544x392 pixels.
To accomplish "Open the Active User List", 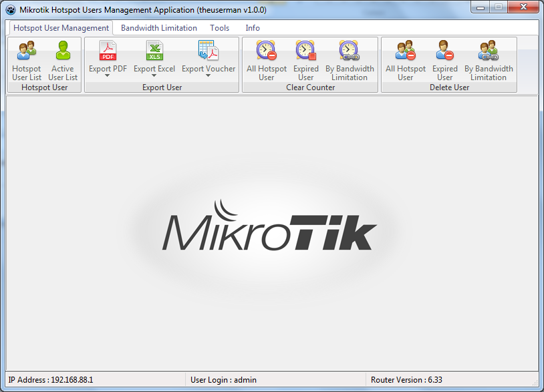I will tap(63, 60).
